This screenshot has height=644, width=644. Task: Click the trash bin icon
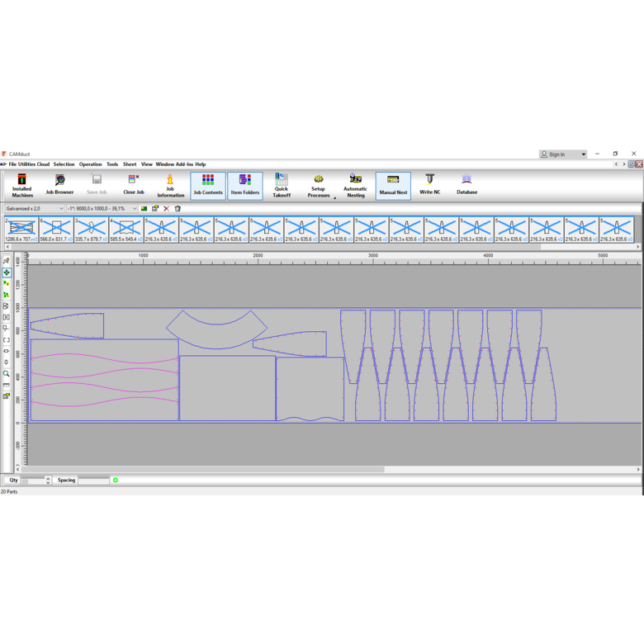tap(178, 209)
